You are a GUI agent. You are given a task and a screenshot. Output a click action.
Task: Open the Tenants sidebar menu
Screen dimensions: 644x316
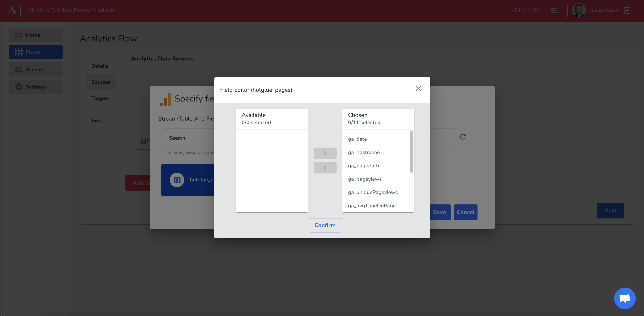point(35,70)
